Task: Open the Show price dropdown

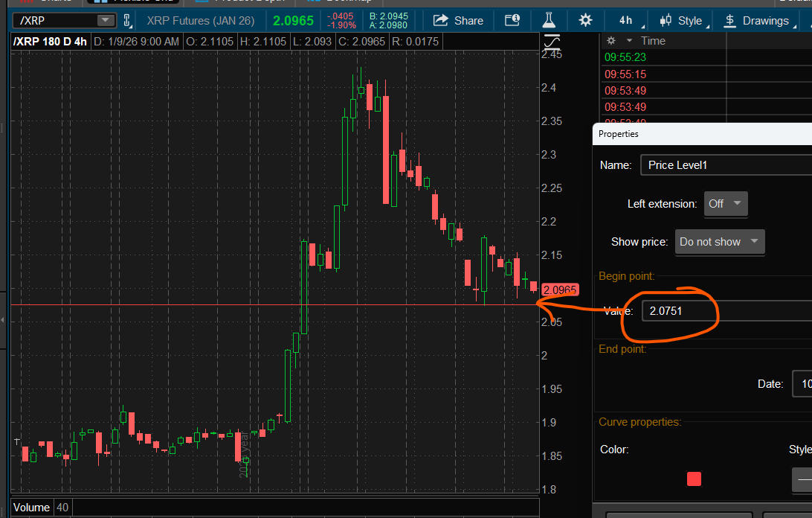Action: pos(719,242)
